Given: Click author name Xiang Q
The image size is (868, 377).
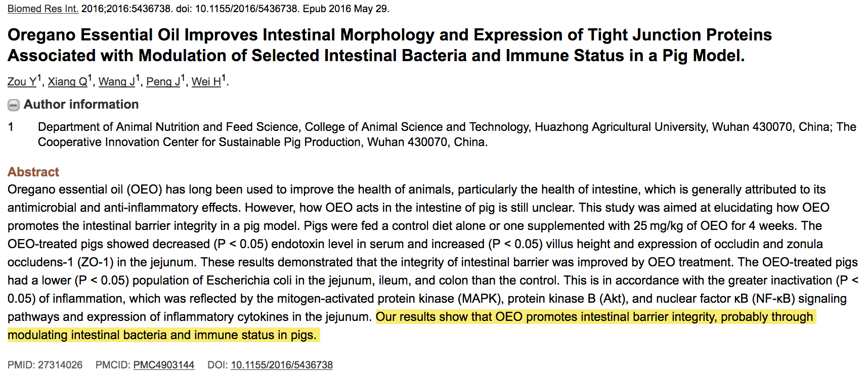Looking at the screenshot, I should click(x=67, y=82).
